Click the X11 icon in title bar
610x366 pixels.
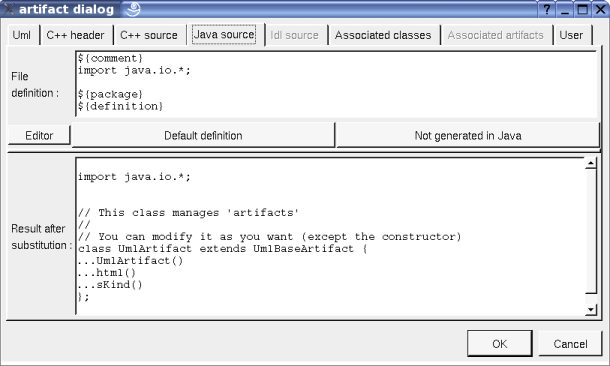pyautogui.click(x=9, y=9)
